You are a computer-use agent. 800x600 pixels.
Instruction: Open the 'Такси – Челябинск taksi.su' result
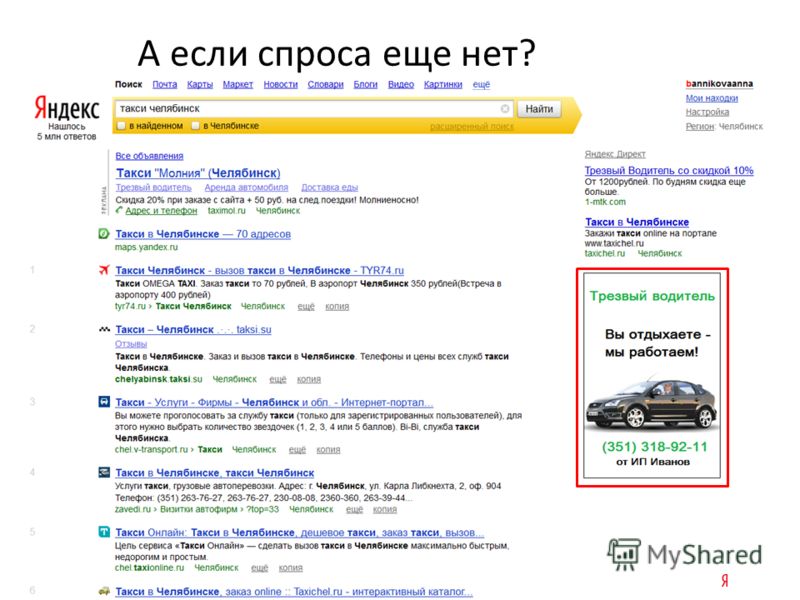[193, 330]
